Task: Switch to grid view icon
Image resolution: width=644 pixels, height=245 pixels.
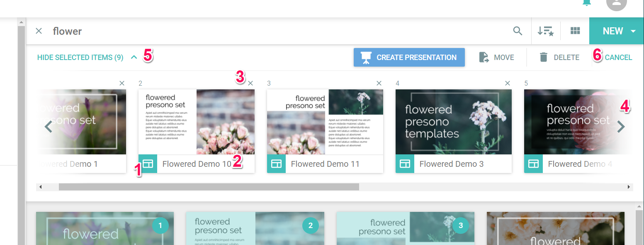Action: 575,31
